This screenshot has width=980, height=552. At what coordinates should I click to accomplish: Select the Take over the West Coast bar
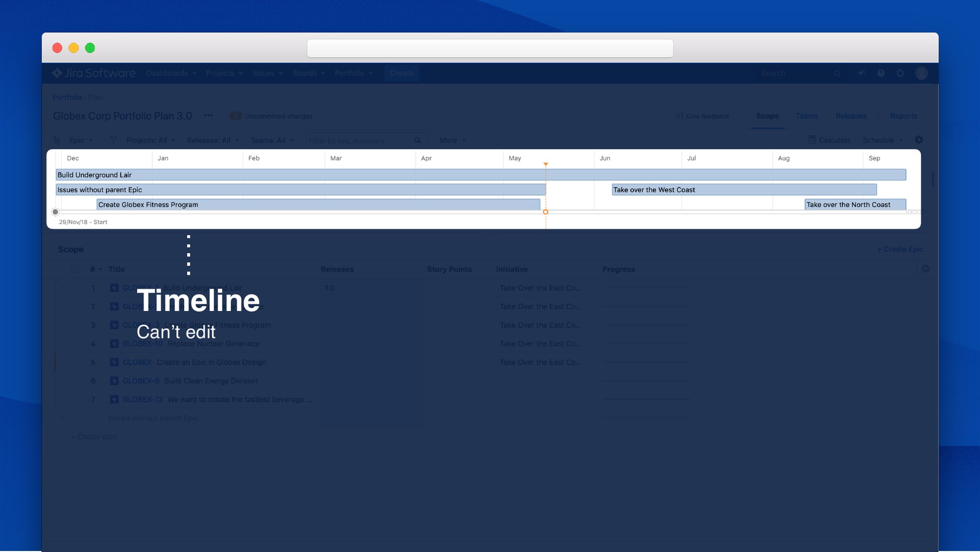pyautogui.click(x=744, y=190)
